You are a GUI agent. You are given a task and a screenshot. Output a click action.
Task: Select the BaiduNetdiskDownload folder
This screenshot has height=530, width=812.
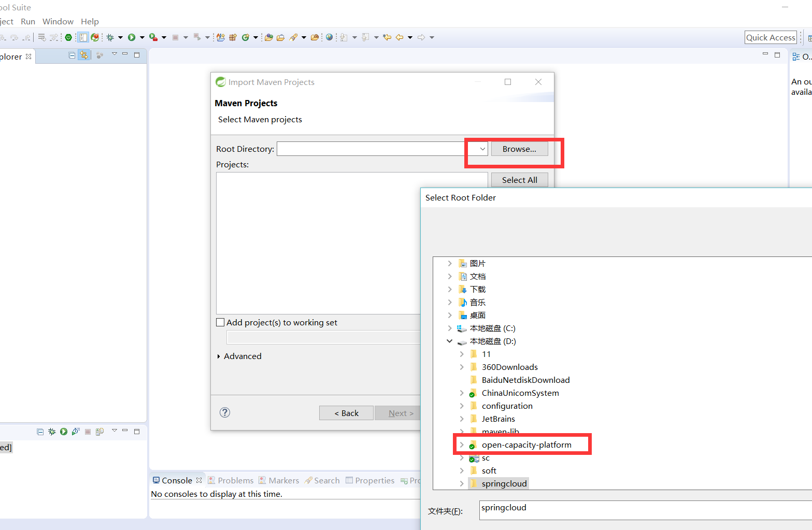coord(525,380)
